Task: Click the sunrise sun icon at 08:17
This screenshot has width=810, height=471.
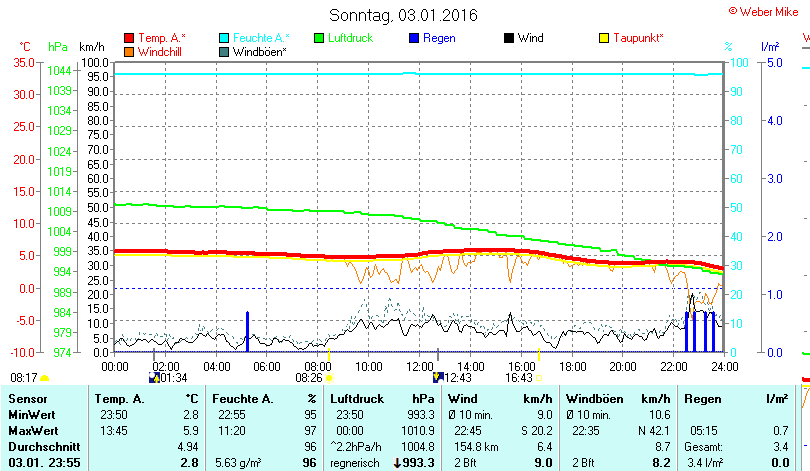Action: click(44, 379)
